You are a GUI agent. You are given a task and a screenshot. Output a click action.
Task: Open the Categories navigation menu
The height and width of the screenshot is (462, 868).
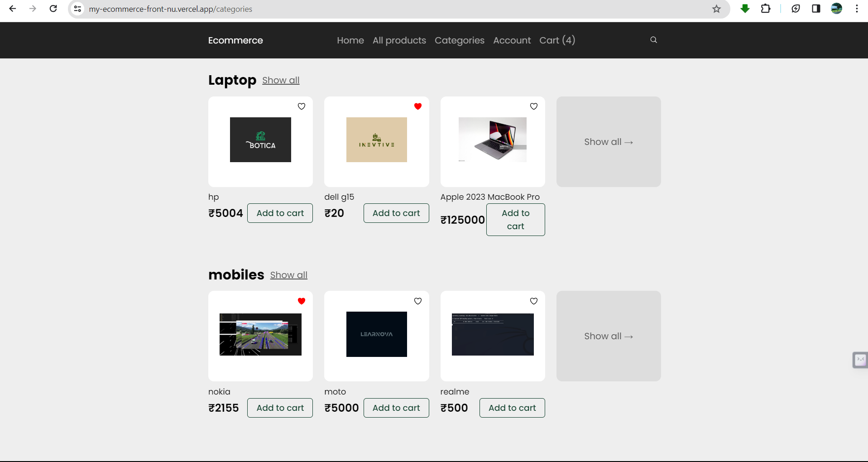459,40
